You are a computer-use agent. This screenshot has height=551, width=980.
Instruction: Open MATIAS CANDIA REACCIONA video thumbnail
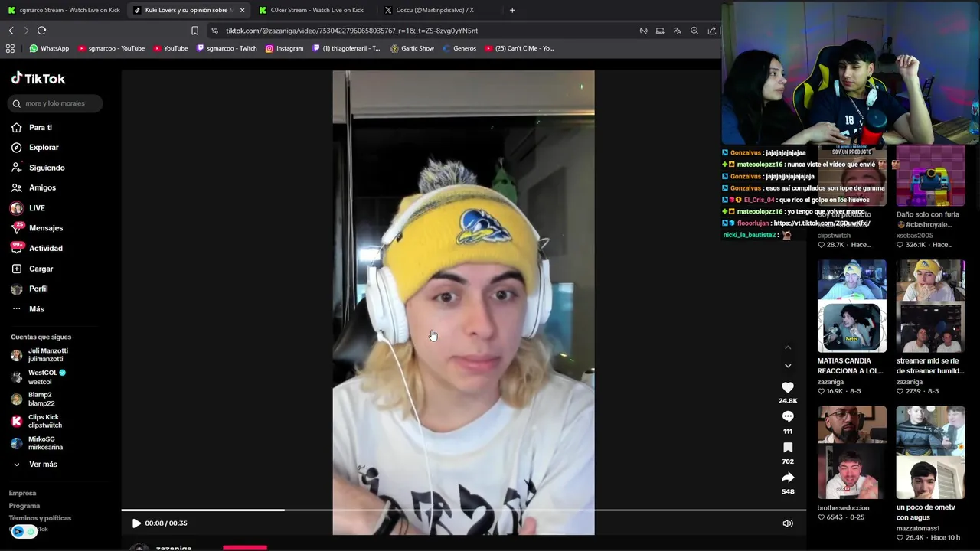[851, 306]
